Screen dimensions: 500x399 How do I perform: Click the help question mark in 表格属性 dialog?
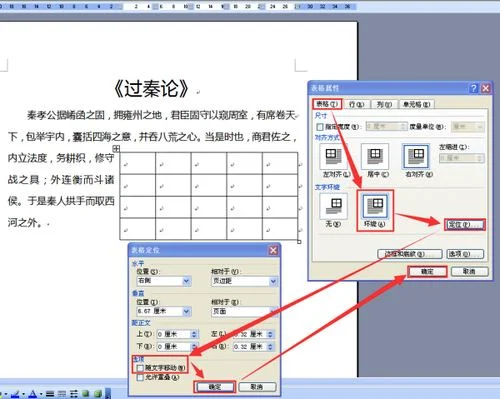point(474,88)
